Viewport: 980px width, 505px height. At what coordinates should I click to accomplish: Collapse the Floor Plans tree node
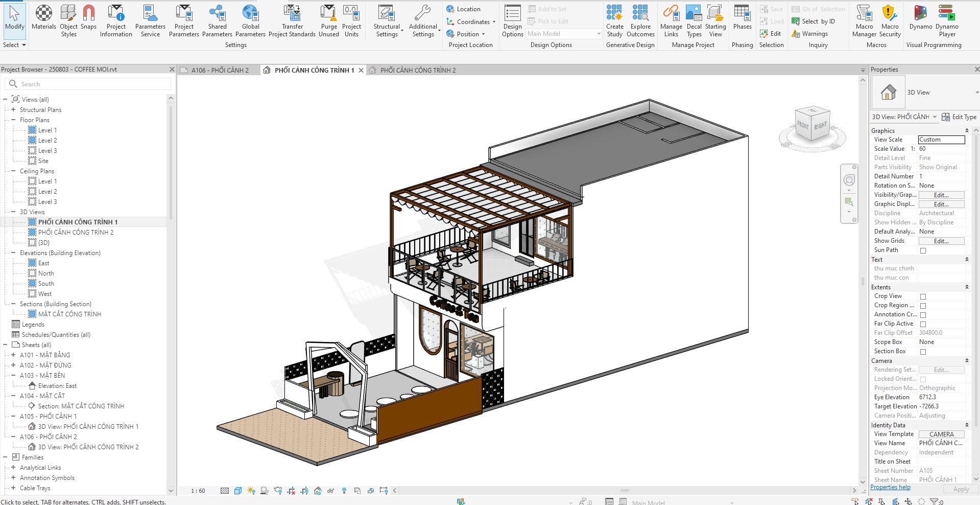[x=13, y=120]
